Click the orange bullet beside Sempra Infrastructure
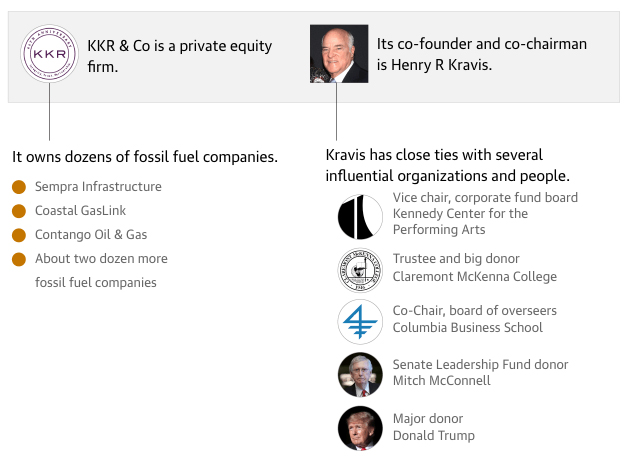The height and width of the screenshot is (461, 632). [x=19, y=187]
